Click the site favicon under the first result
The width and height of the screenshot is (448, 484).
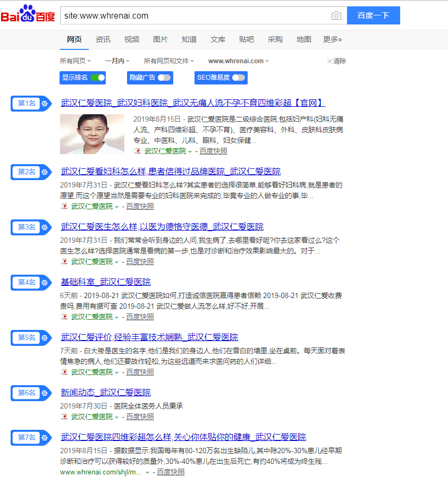pos(138,151)
